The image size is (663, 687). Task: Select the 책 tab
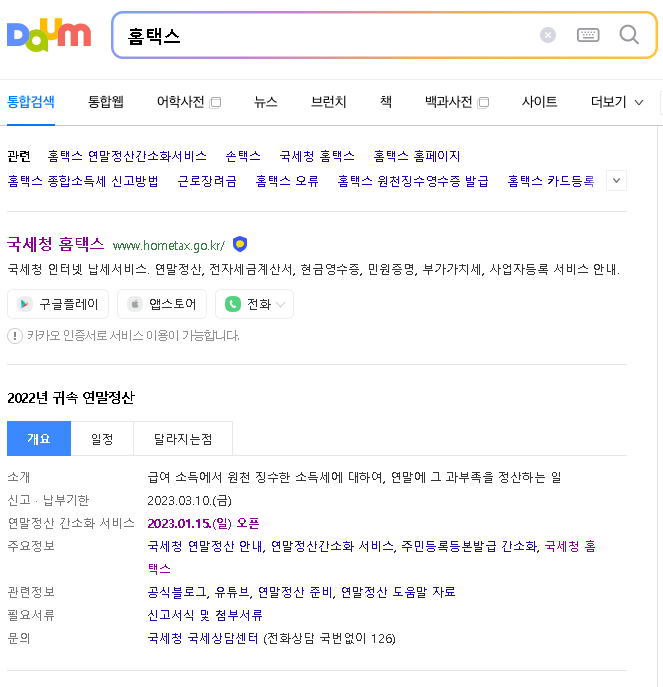[386, 102]
